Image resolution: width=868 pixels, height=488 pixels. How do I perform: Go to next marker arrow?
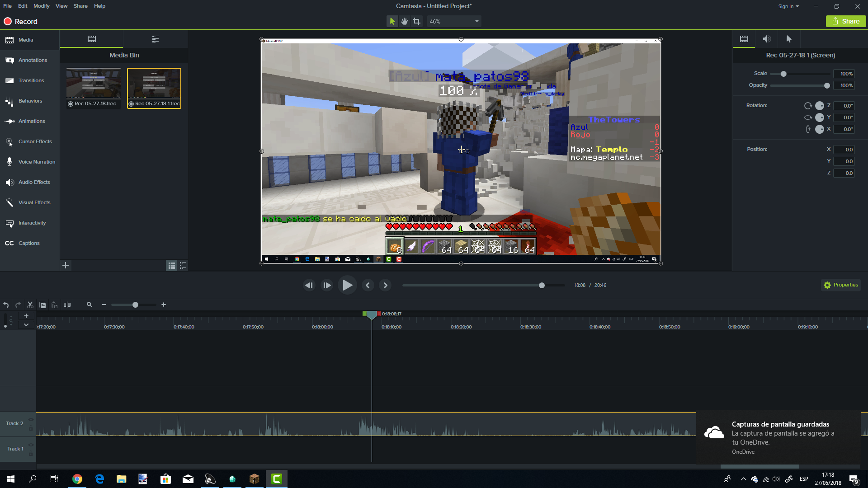pos(385,285)
